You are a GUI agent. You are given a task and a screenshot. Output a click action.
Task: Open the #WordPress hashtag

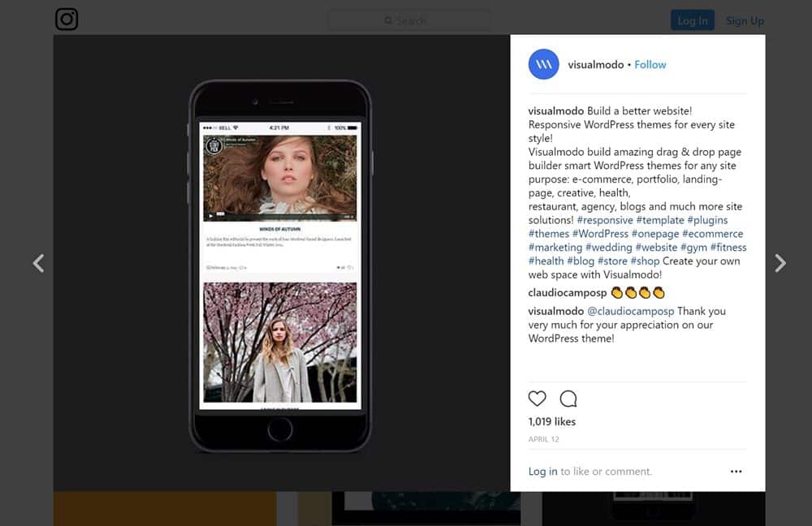[600, 234]
